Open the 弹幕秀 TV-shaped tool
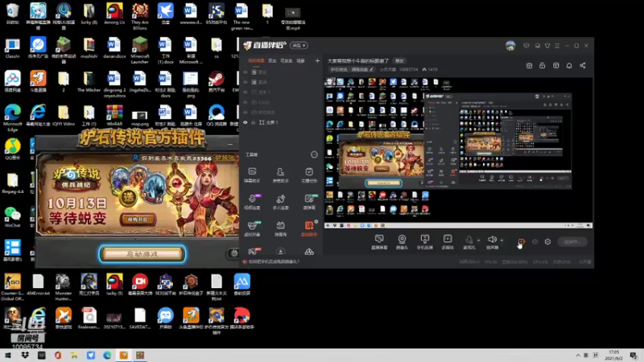 pos(280,228)
